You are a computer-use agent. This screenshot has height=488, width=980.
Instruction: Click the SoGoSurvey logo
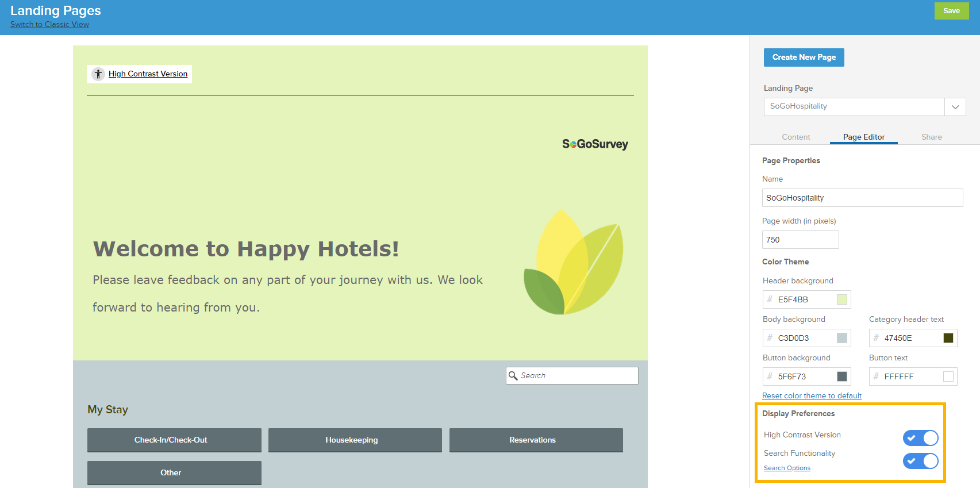click(x=595, y=144)
